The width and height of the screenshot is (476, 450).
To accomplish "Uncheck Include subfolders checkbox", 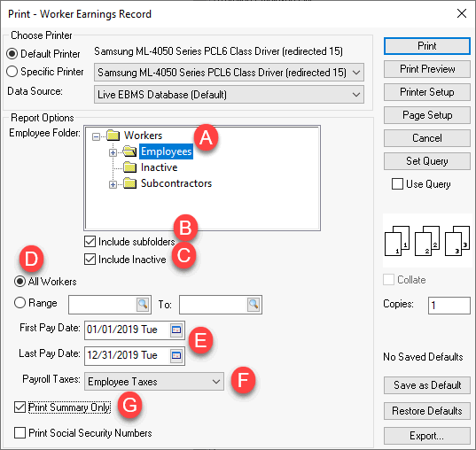I will pyautogui.click(x=90, y=242).
